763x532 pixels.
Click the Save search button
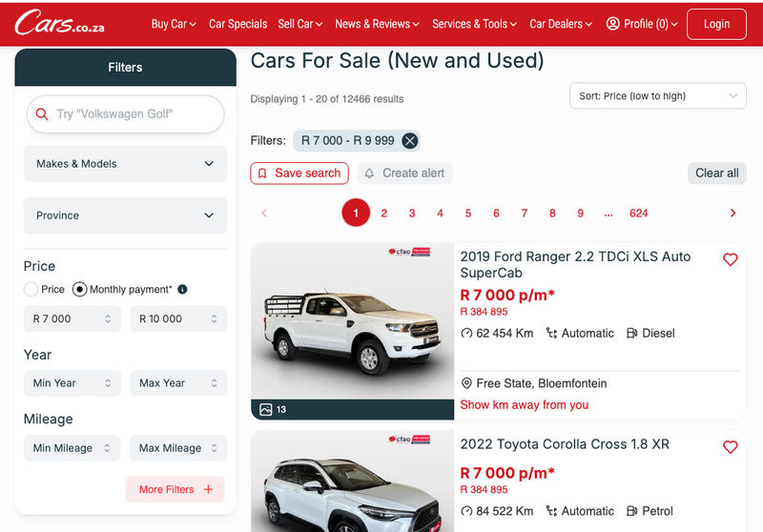[x=299, y=174]
